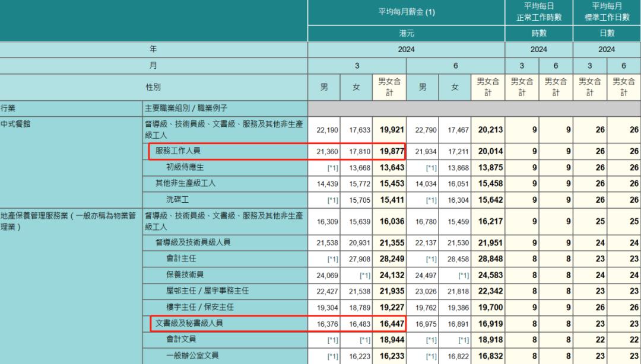641x364 pixels.
Task: Click the value 27,908
Action: [x=360, y=259]
